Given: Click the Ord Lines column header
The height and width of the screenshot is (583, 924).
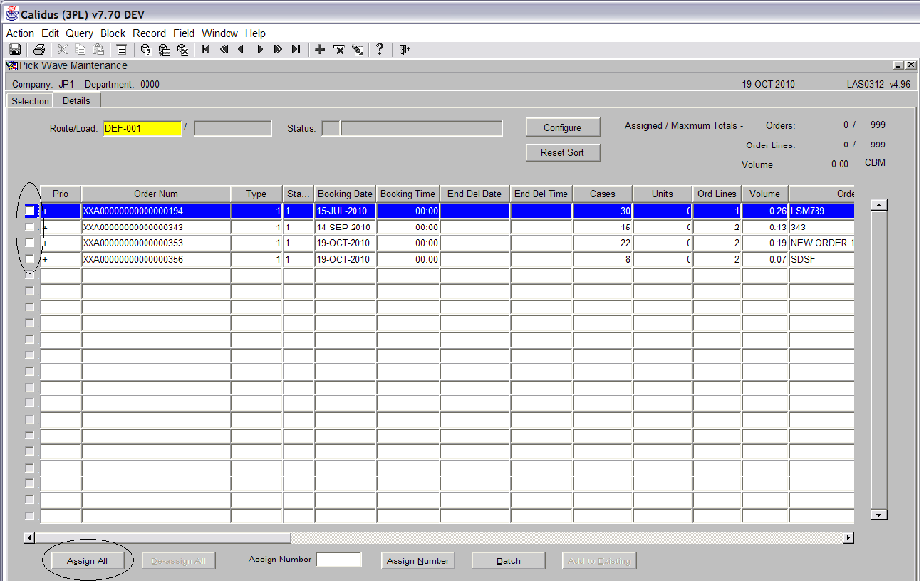Looking at the screenshot, I should tap(717, 194).
